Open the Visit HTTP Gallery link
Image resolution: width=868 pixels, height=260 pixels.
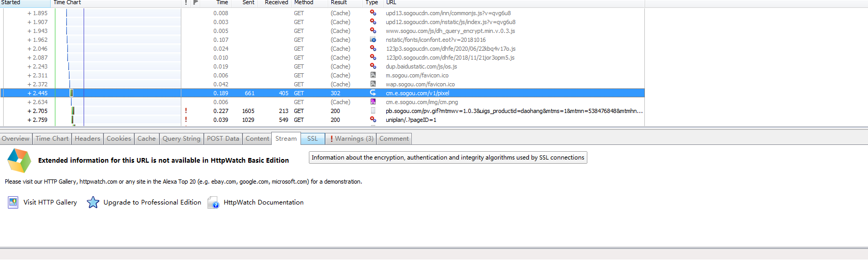click(50, 202)
